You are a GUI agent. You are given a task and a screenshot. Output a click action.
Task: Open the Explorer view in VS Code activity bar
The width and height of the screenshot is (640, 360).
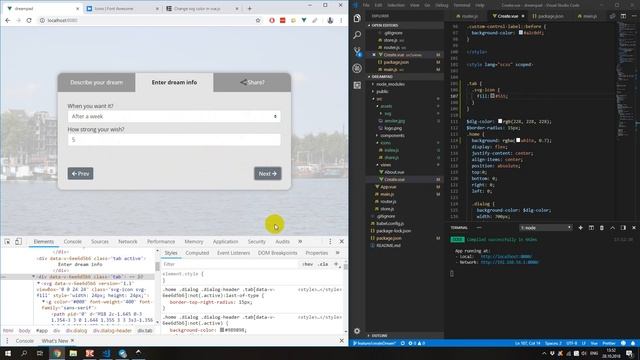[x=357, y=18]
